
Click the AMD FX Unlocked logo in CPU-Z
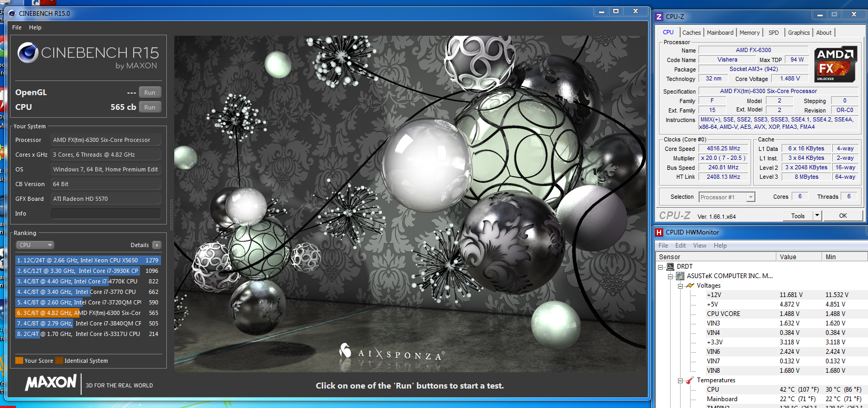(836, 65)
